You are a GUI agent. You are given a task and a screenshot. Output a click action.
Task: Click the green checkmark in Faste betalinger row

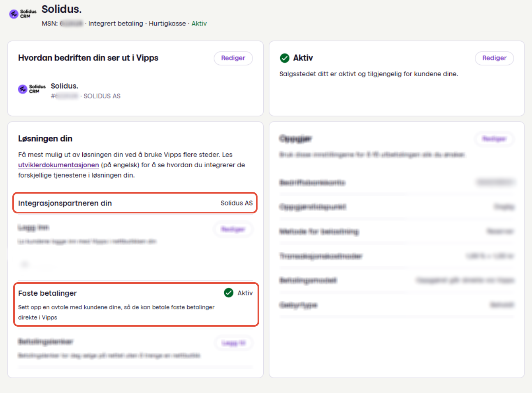[229, 293]
